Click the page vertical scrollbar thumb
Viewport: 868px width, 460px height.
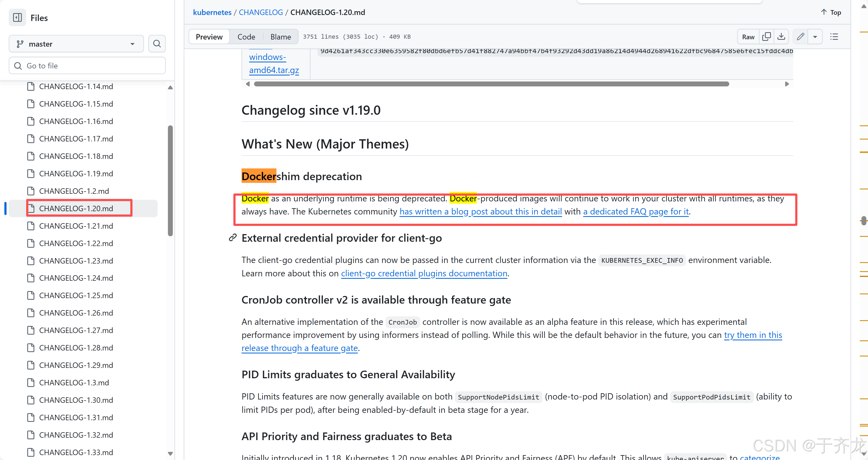click(x=863, y=220)
